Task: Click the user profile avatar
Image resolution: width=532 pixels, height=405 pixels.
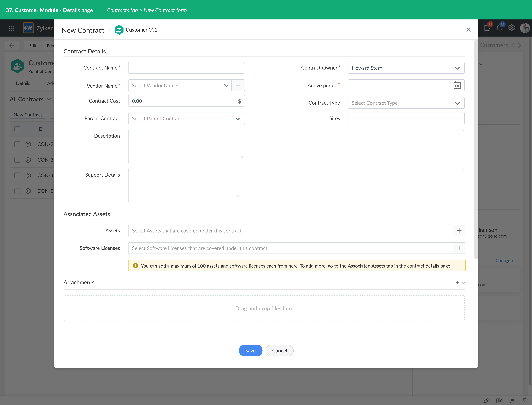Action: point(525,28)
